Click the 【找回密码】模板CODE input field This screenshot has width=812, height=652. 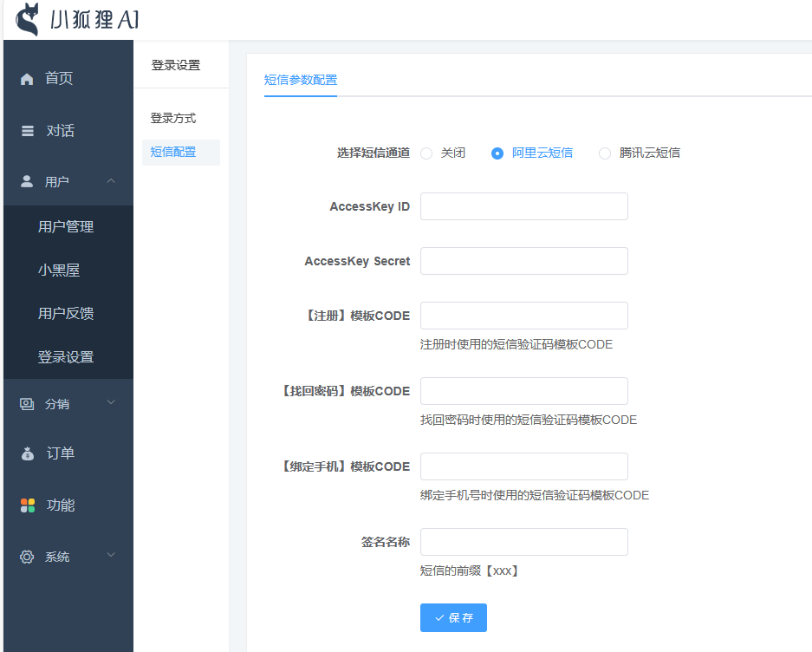tap(524, 391)
